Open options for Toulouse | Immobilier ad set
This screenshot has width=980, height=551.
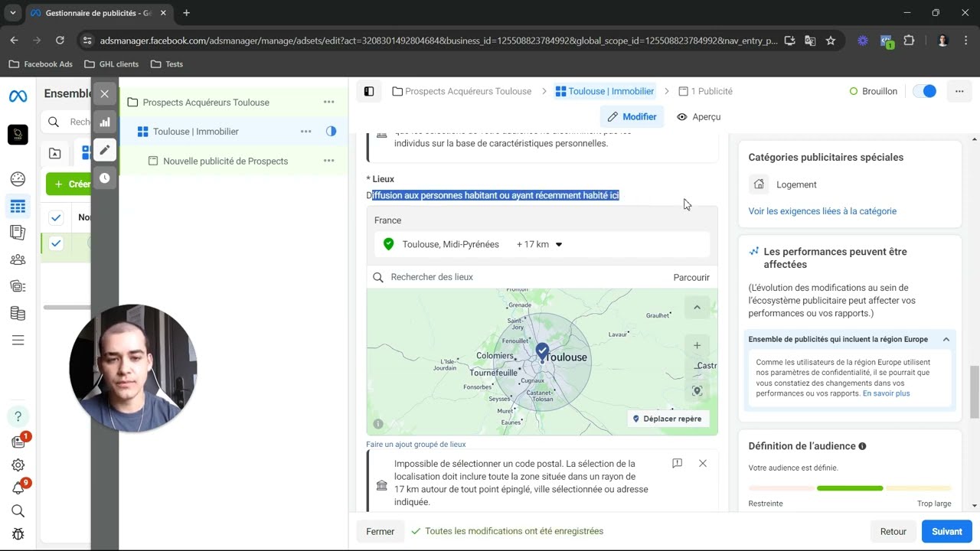coord(305,132)
